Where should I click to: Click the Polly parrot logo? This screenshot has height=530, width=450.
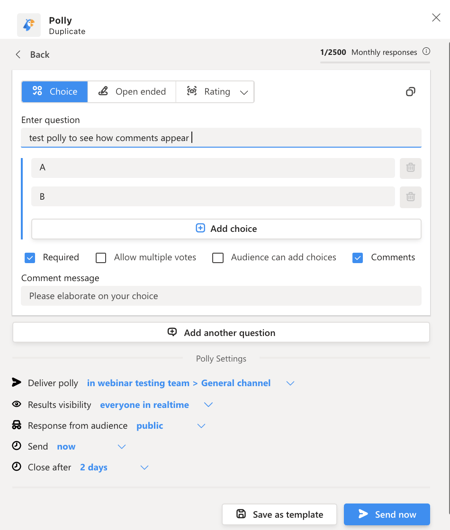click(29, 25)
